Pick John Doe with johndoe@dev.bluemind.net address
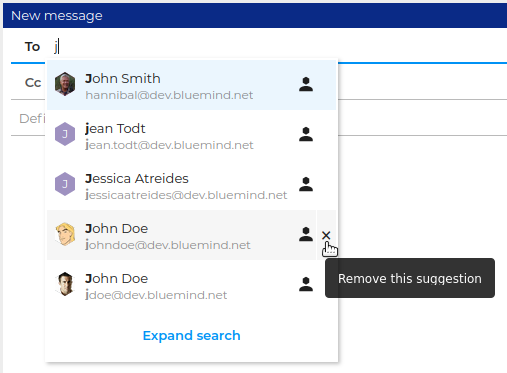Viewport: 507px width, 373px height. (x=181, y=235)
